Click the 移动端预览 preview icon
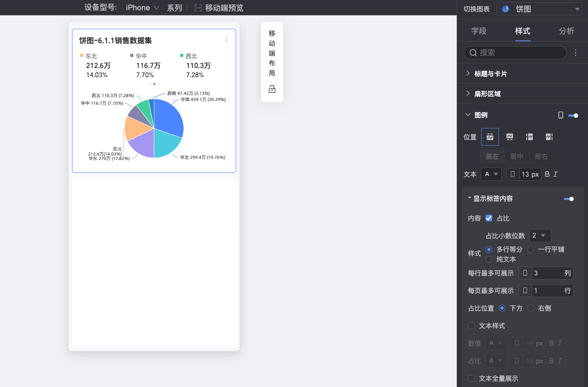588x387 pixels. pyautogui.click(x=198, y=8)
